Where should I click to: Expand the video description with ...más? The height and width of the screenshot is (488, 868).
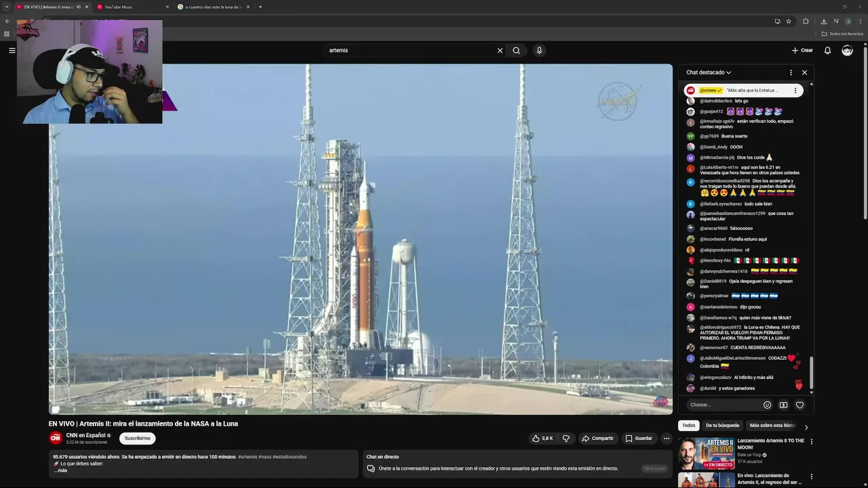click(x=60, y=470)
